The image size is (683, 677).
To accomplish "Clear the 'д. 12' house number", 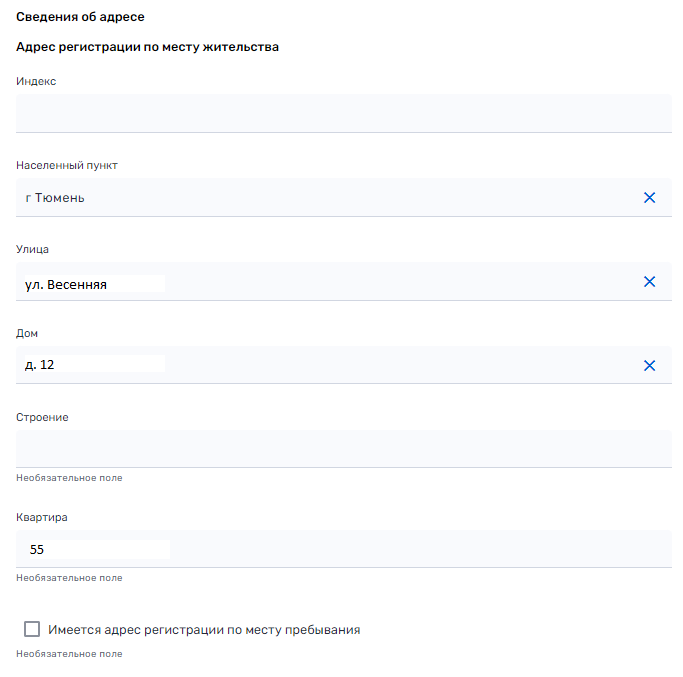I will click(x=649, y=366).
